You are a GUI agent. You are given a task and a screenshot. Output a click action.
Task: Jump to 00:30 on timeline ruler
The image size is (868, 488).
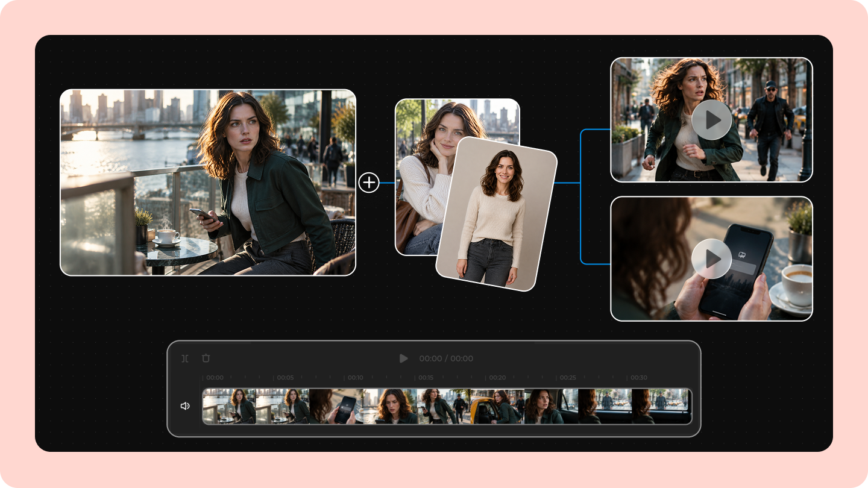click(639, 378)
